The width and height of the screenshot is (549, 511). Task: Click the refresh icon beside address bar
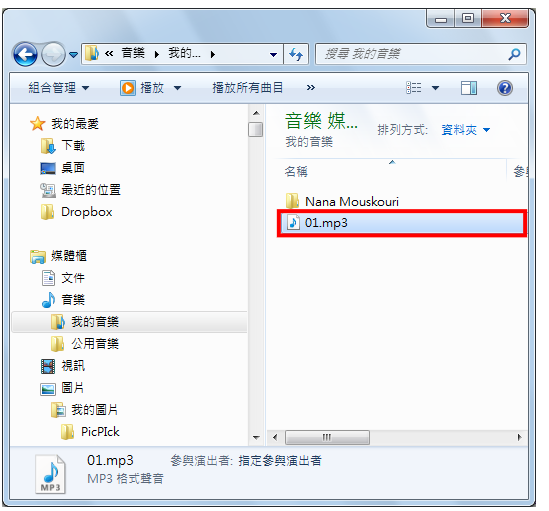[x=296, y=54]
